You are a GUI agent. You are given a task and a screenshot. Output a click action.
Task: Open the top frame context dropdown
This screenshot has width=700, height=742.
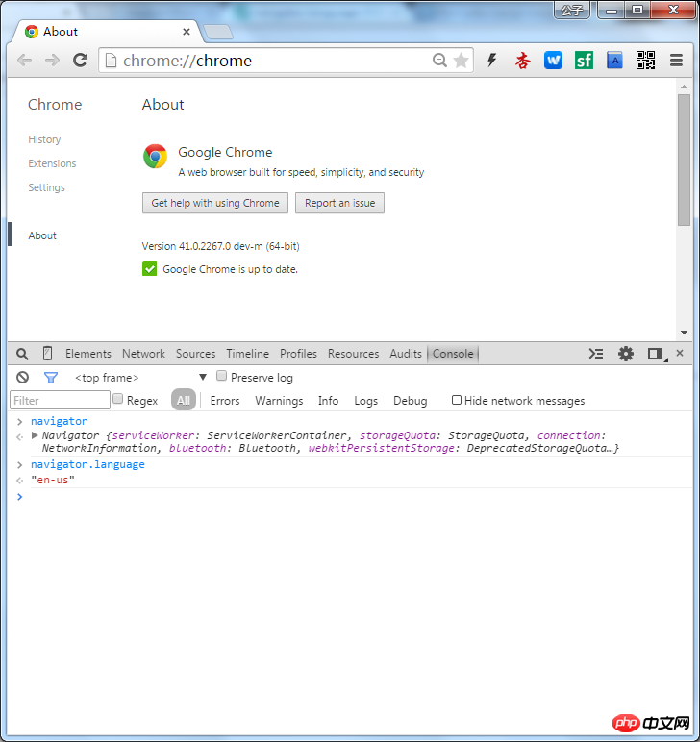(x=140, y=377)
